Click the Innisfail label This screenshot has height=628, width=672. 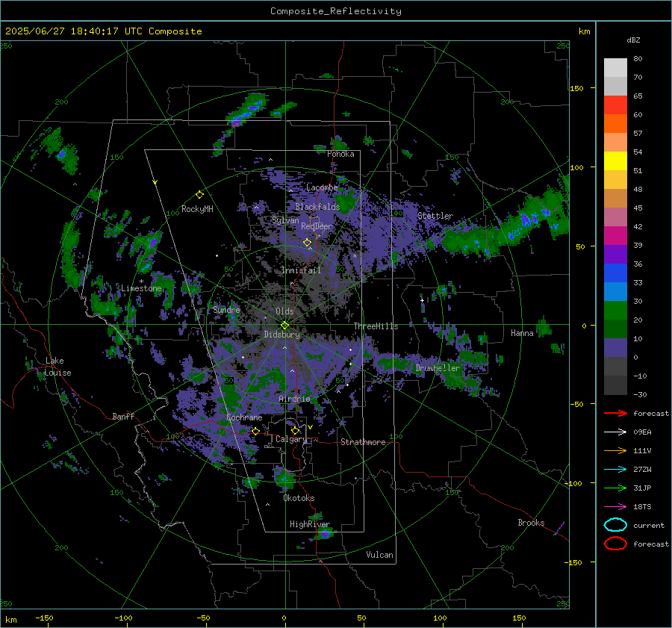coord(301,270)
